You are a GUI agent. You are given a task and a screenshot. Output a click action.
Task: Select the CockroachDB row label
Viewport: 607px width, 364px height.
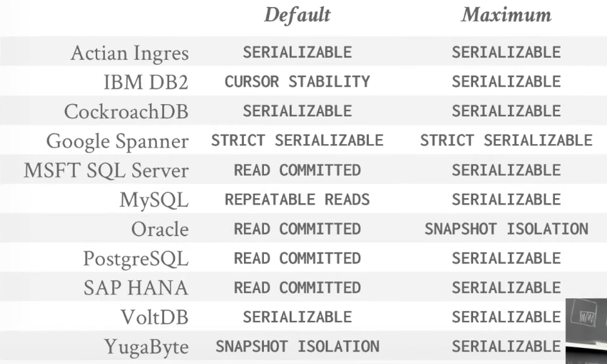[126, 111]
